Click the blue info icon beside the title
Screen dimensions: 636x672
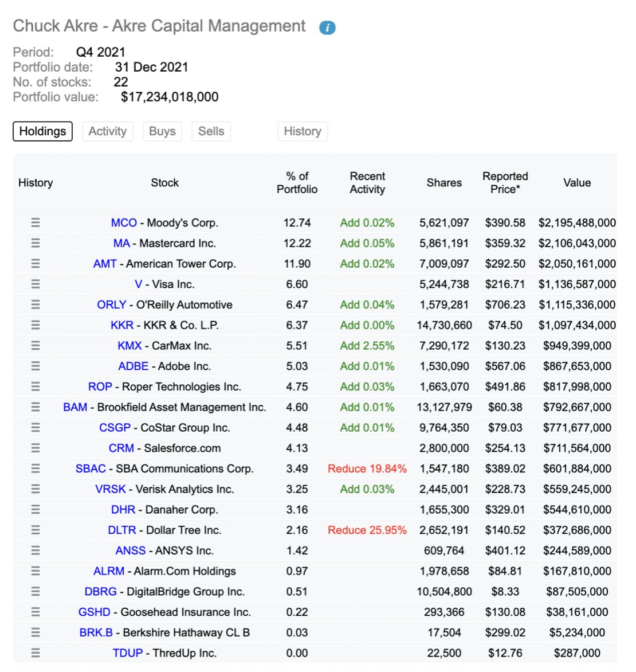click(327, 28)
